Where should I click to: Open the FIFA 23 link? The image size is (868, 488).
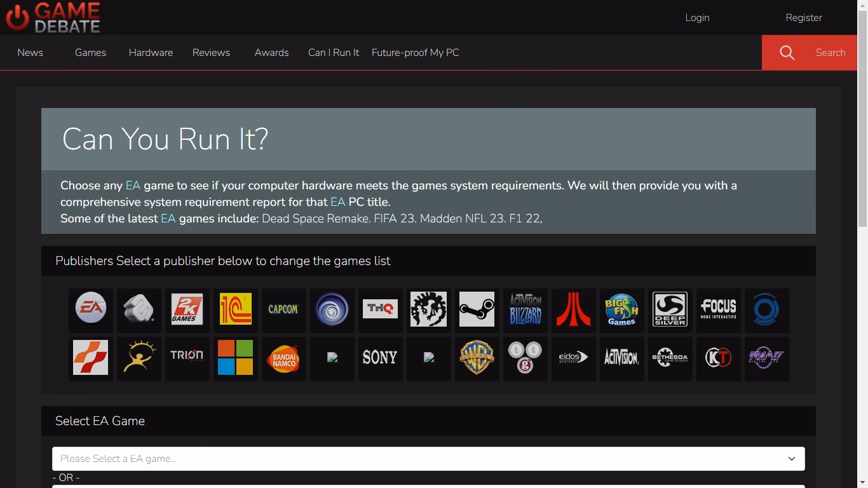(395, 219)
